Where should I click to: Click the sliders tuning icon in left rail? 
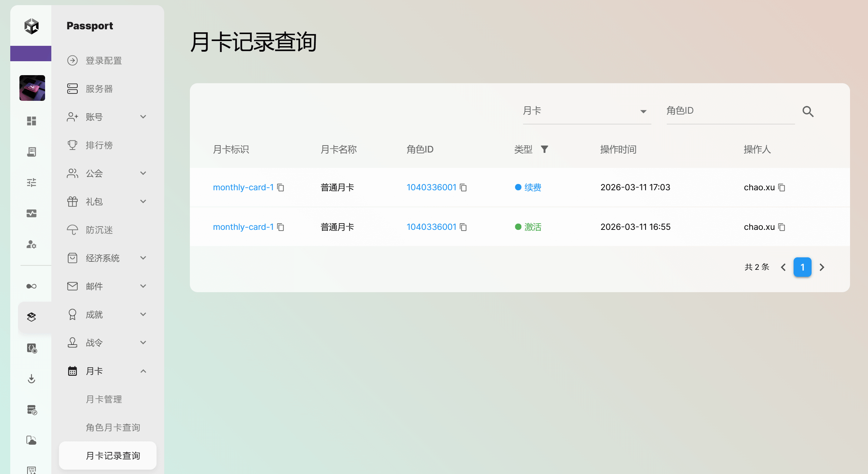tap(32, 183)
